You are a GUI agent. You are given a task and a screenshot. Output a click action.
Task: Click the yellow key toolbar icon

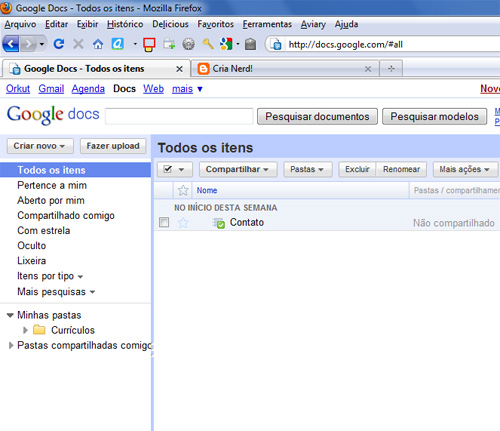tap(208, 44)
